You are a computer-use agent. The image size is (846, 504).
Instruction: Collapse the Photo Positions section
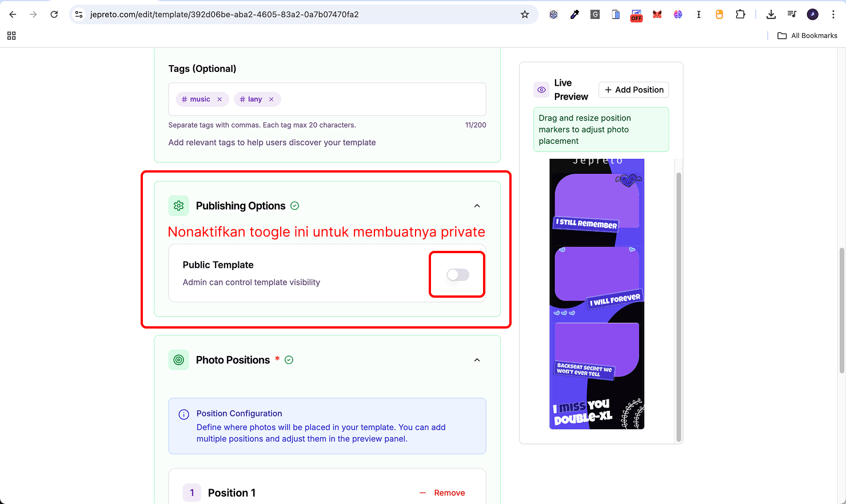477,359
